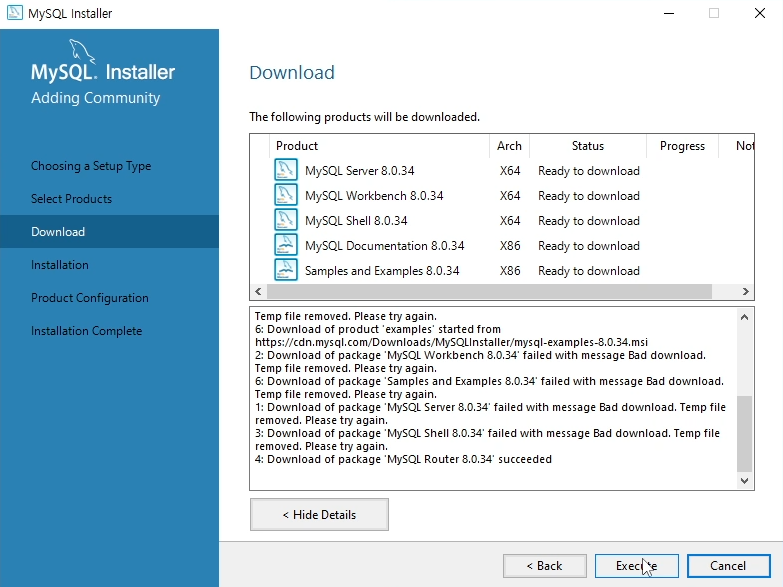Click the product list right scroll arrow
Screen dimensions: 783x587
point(746,291)
